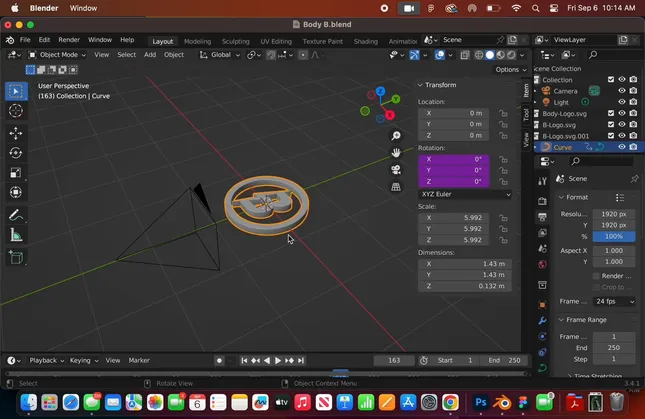This screenshot has width=645, height=419.
Task: Toggle the camera view icon
Action: [x=396, y=170]
